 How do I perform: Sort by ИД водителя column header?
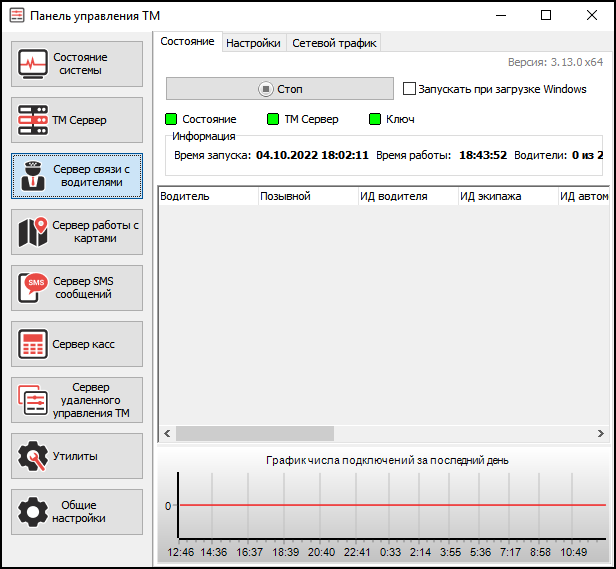point(407,196)
